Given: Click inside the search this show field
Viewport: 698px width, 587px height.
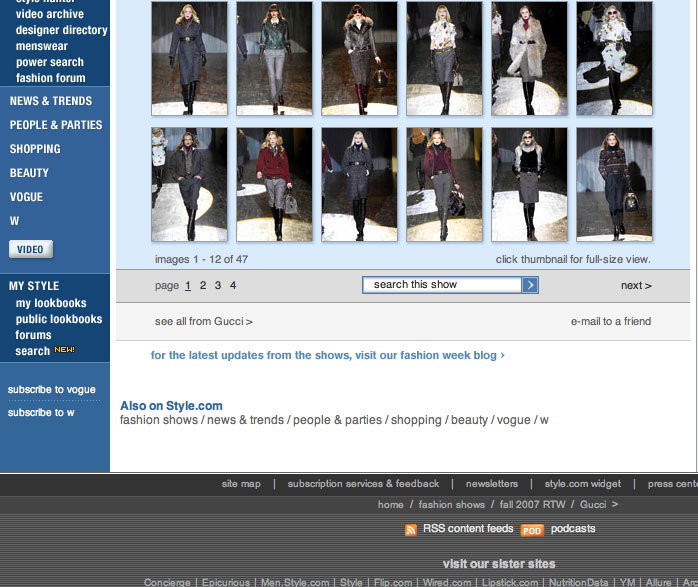Looking at the screenshot, I should click(x=442, y=285).
